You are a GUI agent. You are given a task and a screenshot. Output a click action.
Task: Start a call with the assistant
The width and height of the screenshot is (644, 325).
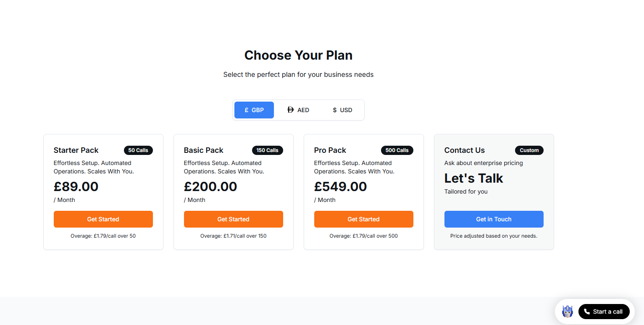(604, 312)
